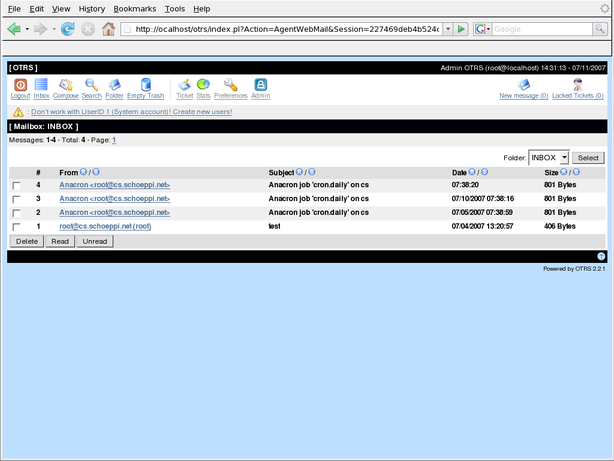The height and width of the screenshot is (461, 614).
Task: Open the Help menu
Action: pos(202,9)
